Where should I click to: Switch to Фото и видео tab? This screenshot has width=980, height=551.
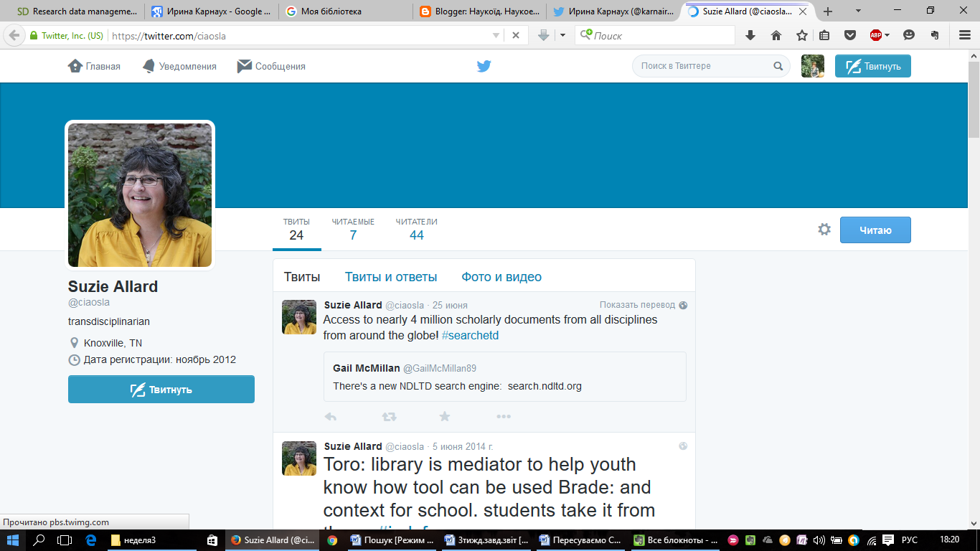(501, 277)
